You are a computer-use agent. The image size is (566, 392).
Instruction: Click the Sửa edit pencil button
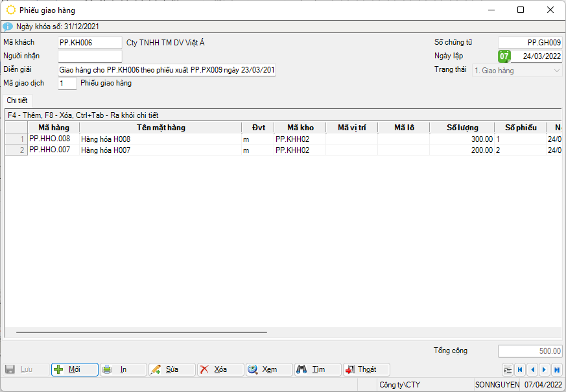coord(172,369)
